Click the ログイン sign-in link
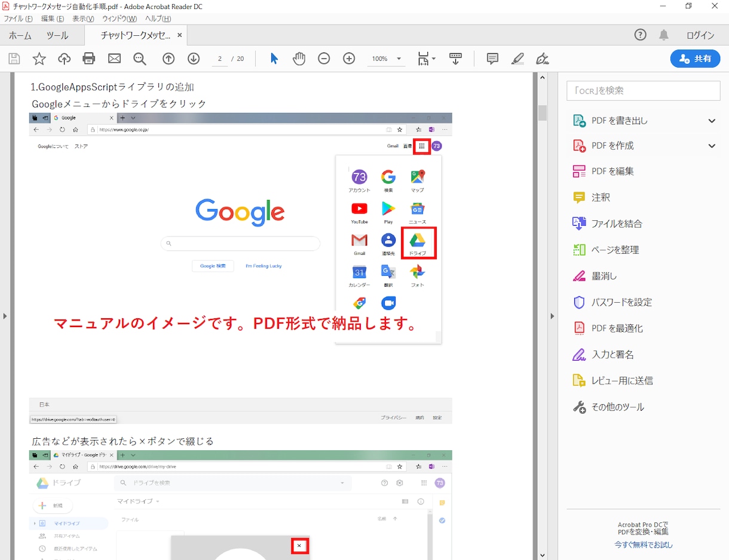The width and height of the screenshot is (729, 560). pos(700,35)
